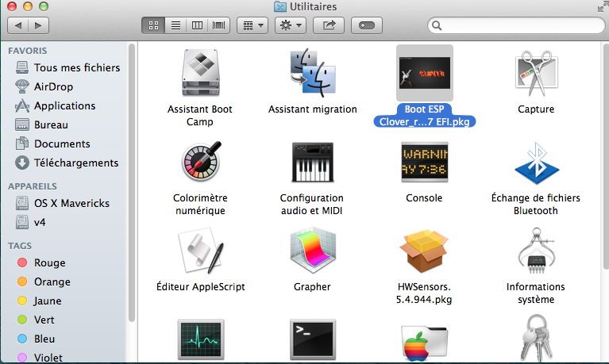Go back with the left arrow button

pos(18,25)
